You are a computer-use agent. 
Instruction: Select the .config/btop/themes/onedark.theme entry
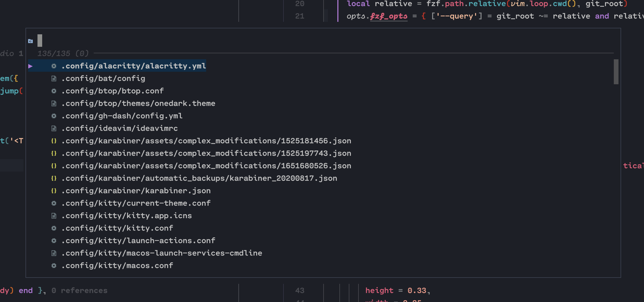point(138,103)
